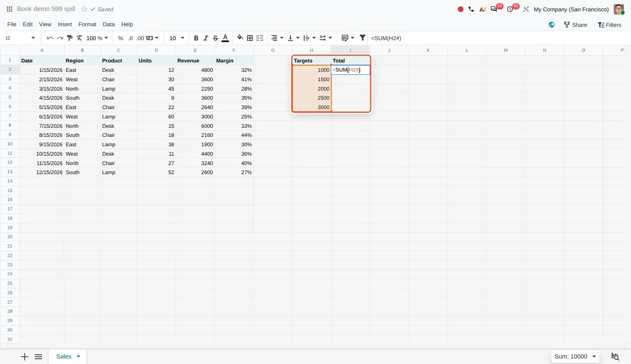The height and width of the screenshot is (364, 631).
Task: Open the Format menu
Action: pos(87,24)
